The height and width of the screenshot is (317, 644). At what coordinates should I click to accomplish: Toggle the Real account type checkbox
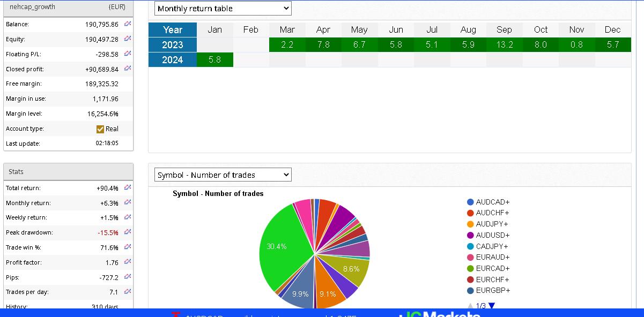[x=100, y=129]
